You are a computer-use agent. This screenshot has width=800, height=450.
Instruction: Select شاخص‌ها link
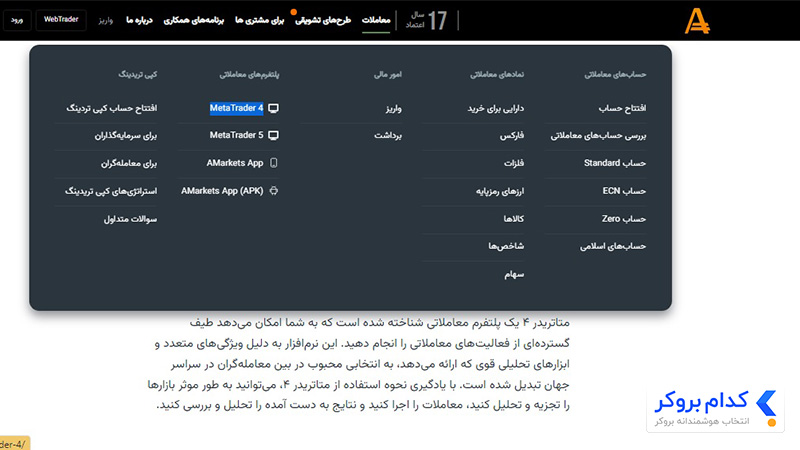click(506, 246)
